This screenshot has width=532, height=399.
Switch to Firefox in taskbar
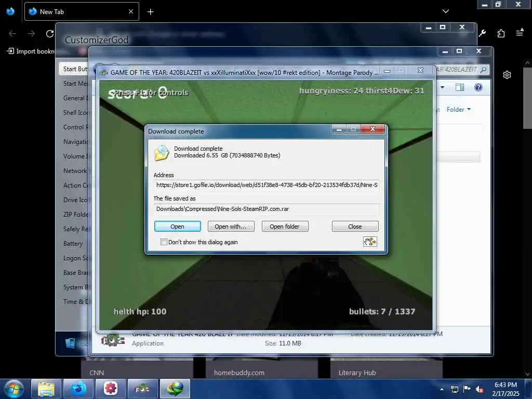pyautogui.click(x=78, y=389)
